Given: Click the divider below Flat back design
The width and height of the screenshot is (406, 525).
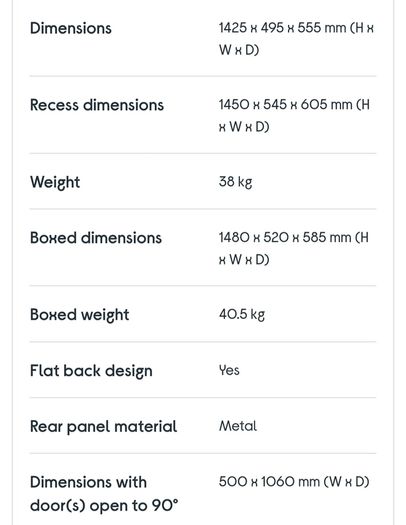Looking at the screenshot, I should [x=203, y=398].
